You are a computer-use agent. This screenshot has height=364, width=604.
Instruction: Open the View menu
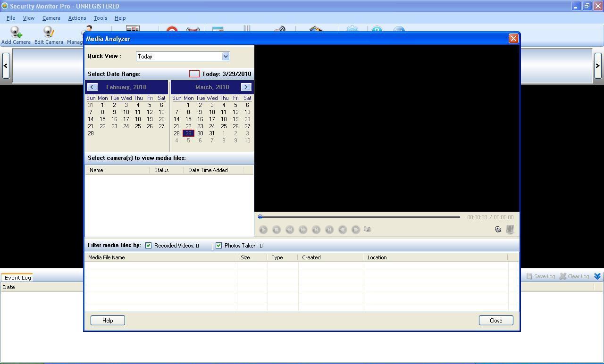click(29, 18)
